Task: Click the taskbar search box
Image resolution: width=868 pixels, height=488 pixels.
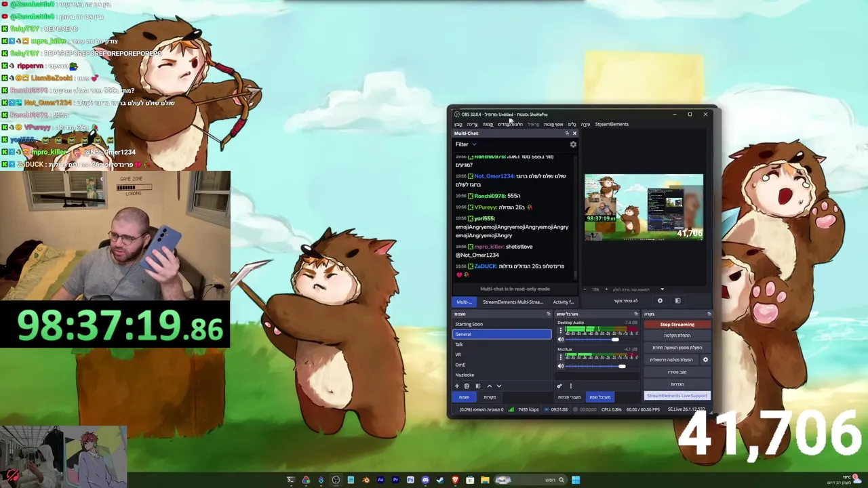Action: tap(530, 480)
